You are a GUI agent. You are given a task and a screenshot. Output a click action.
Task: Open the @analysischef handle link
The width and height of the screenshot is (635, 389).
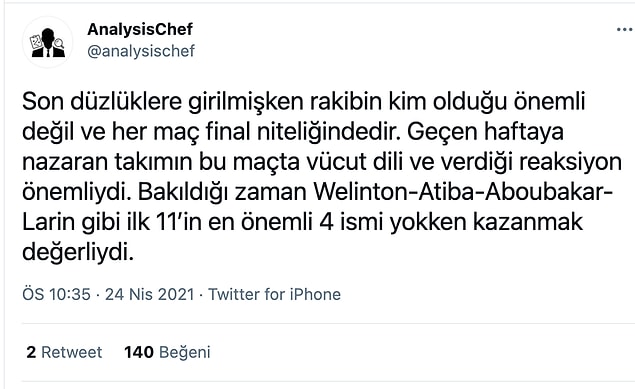click(141, 51)
